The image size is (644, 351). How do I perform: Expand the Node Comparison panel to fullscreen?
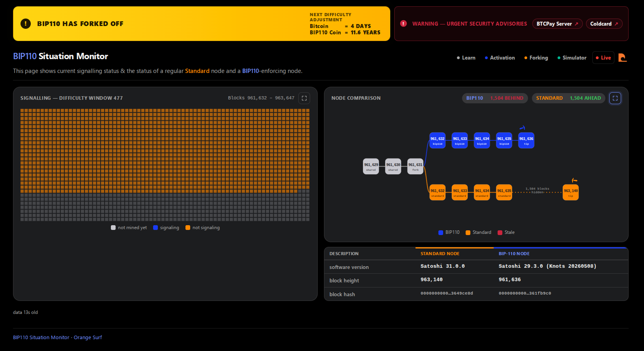pyautogui.click(x=615, y=98)
